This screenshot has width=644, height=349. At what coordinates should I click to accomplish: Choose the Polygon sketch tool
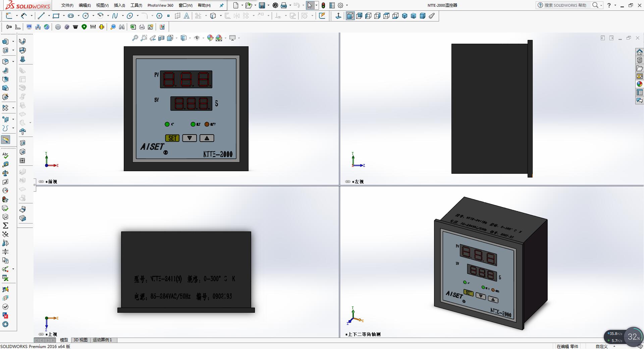click(x=159, y=15)
